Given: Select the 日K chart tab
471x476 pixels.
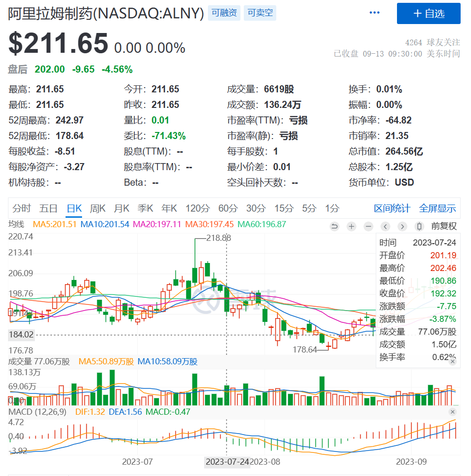Looking at the screenshot, I should tap(74, 208).
